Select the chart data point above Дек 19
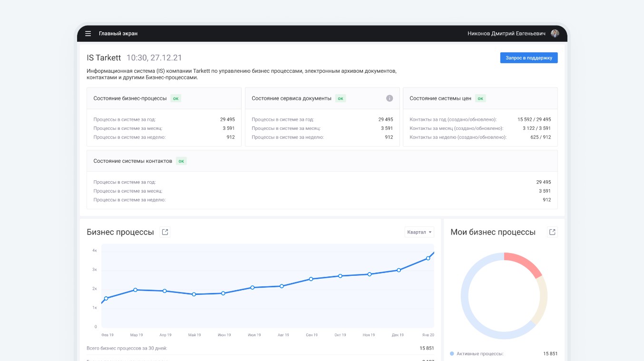 click(x=399, y=270)
